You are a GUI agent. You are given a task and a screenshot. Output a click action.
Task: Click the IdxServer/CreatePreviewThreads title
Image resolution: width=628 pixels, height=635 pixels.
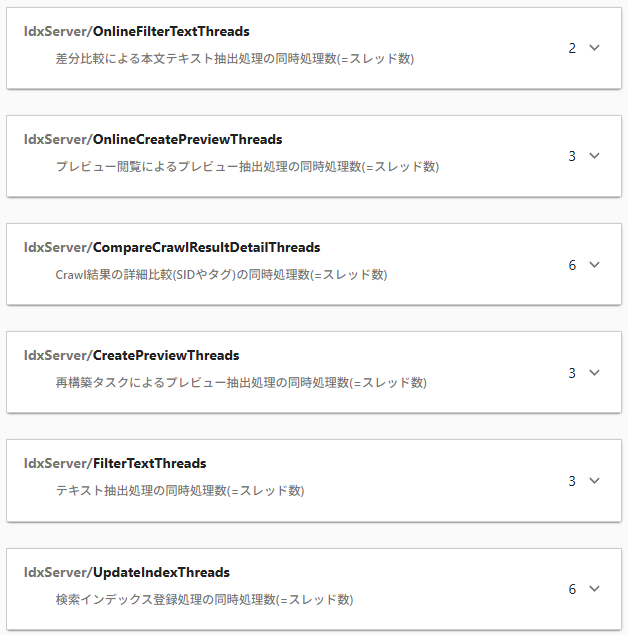(131, 355)
